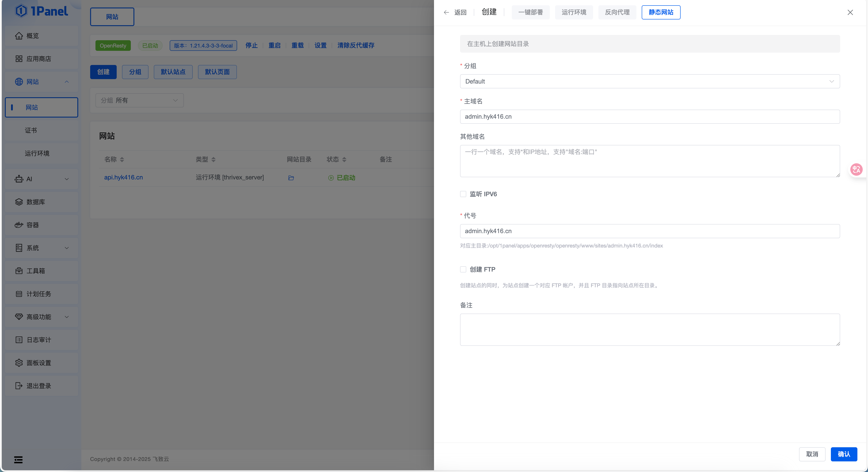Open the 日志审计 log audit icon
Screen dimensions: 868x472
(19, 340)
